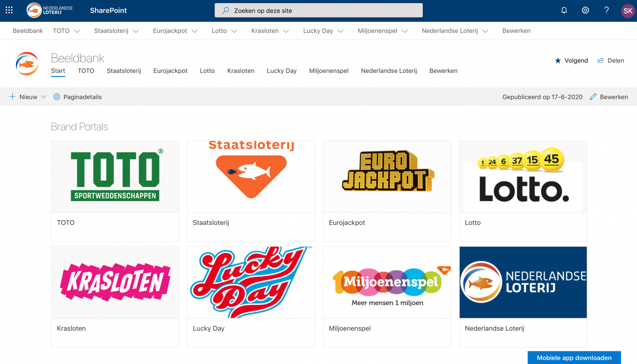The image size is (637, 364).
Task: Toggle the Volgend star to unfollow
Action: point(558,61)
